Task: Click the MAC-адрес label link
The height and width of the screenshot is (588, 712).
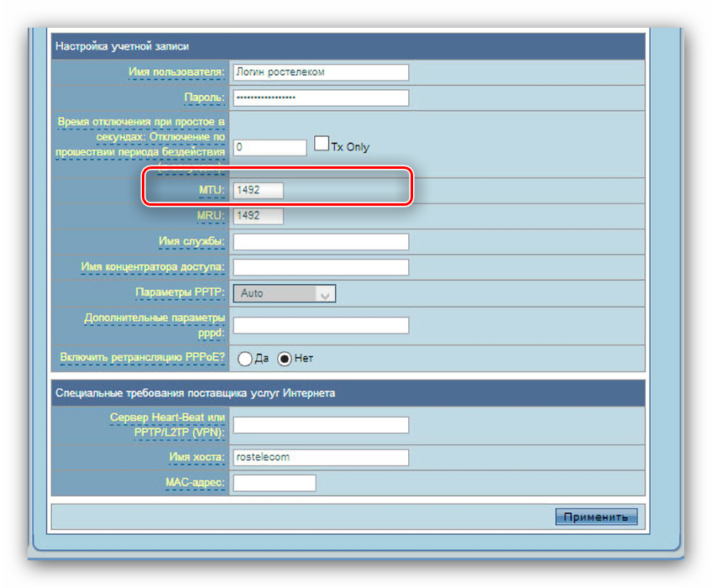Action: pos(195,483)
